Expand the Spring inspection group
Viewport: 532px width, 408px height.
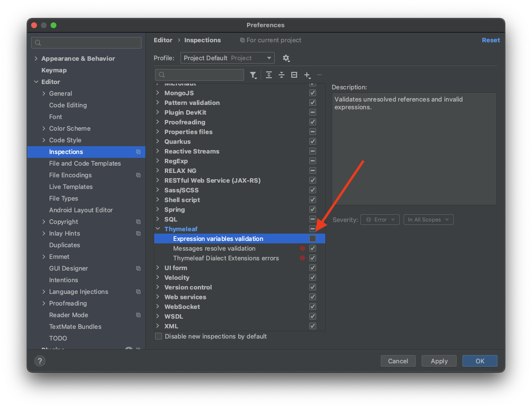tap(158, 209)
